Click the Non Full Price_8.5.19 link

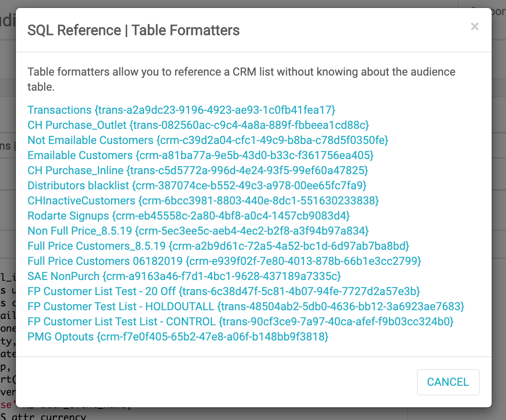point(198,231)
